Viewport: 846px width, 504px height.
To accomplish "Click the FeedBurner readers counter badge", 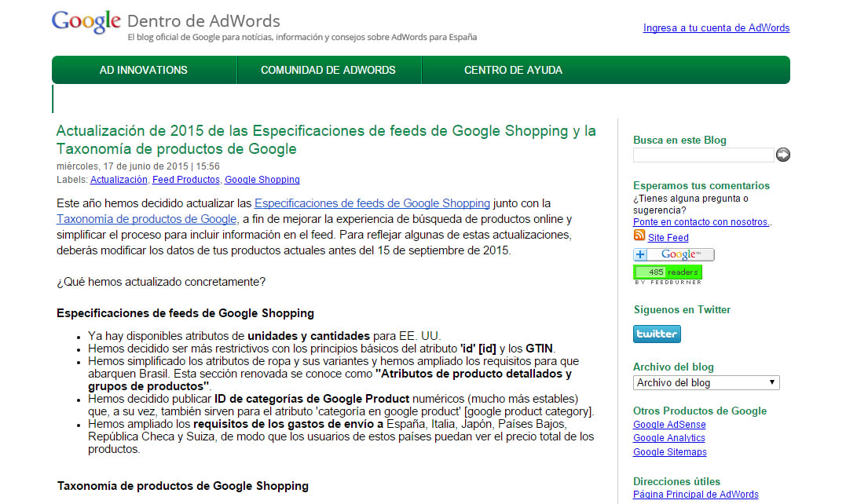I will [x=667, y=272].
